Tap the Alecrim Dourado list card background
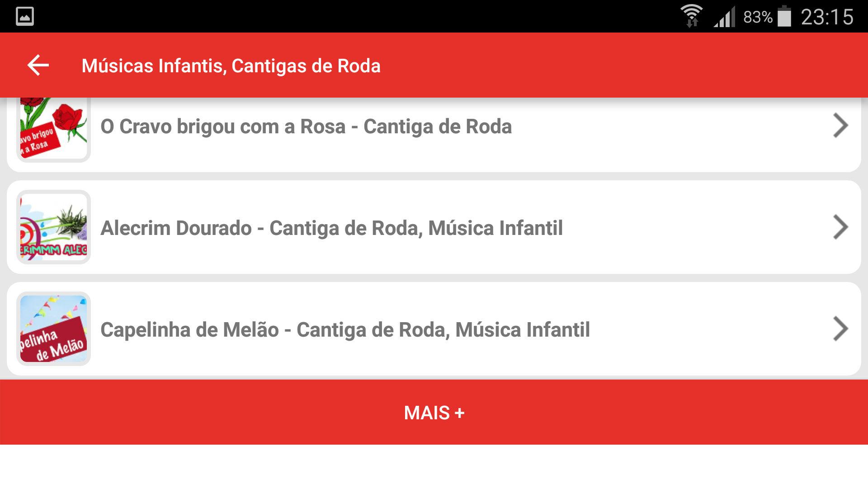This screenshot has height=488, width=868. tap(434, 227)
